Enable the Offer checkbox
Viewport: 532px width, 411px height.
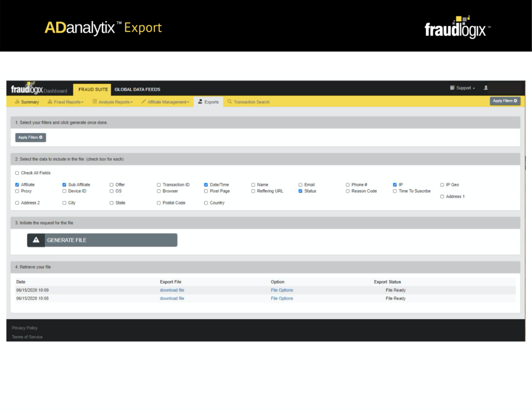[x=112, y=185]
